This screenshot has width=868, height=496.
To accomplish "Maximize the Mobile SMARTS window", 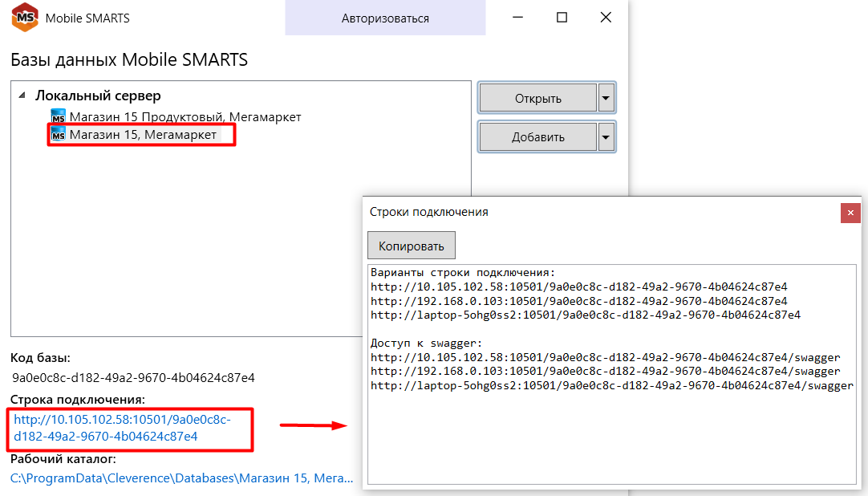I will [562, 18].
